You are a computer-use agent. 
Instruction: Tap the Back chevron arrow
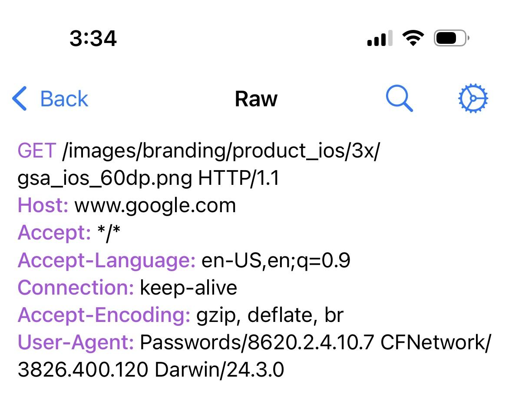[19, 98]
